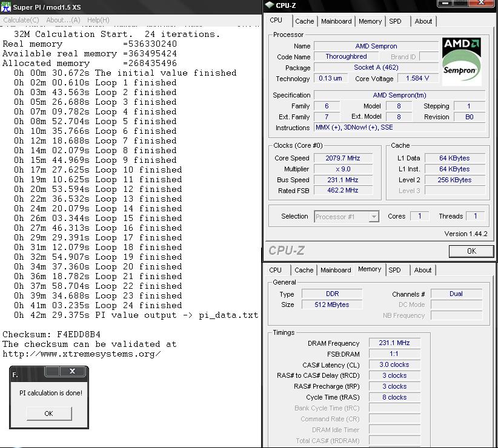This screenshot has width=498, height=448.
Task: Click the Multiplier x 9.0 value field
Action: [343, 169]
